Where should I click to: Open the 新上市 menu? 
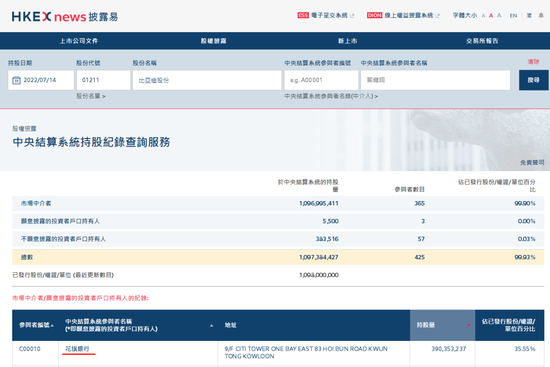tap(348, 41)
